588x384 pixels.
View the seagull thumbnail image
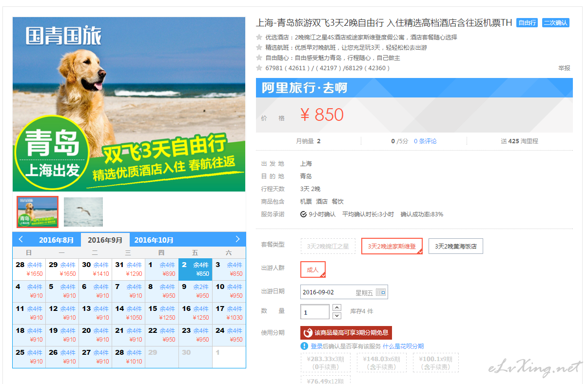click(83, 212)
